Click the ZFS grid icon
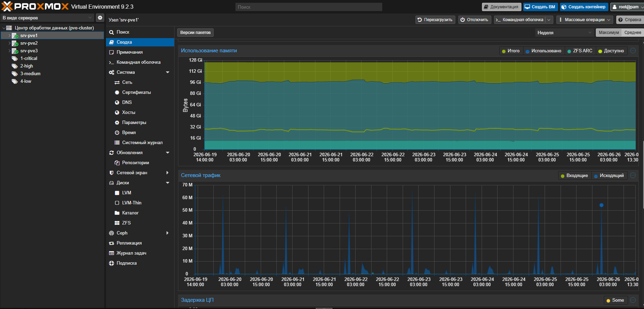The height and width of the screenshot is (309, 644). point(117,223)
